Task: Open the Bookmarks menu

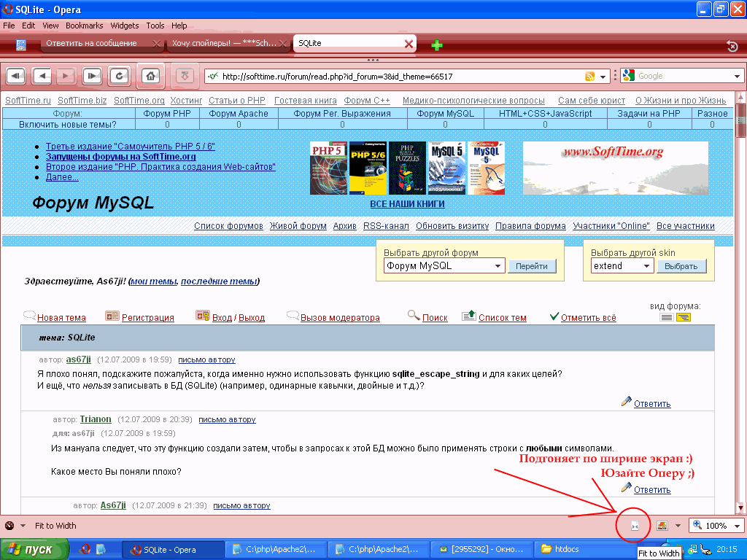Action: pos(85,26)
